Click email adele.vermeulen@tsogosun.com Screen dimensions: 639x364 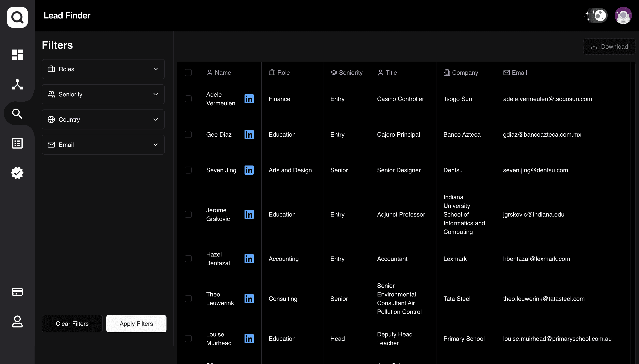tap(547, 99)
